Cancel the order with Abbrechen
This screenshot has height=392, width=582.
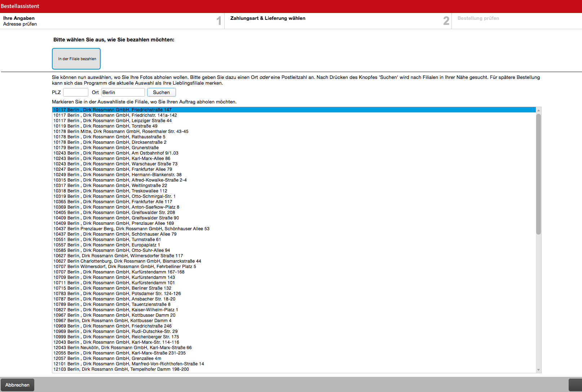[17, 385]
